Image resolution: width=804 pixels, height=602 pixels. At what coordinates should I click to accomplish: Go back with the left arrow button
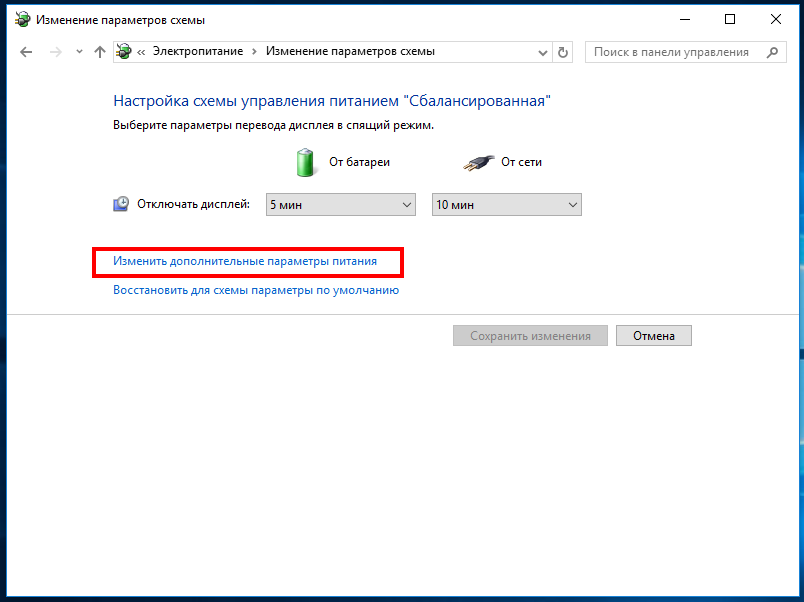point(26,52)
